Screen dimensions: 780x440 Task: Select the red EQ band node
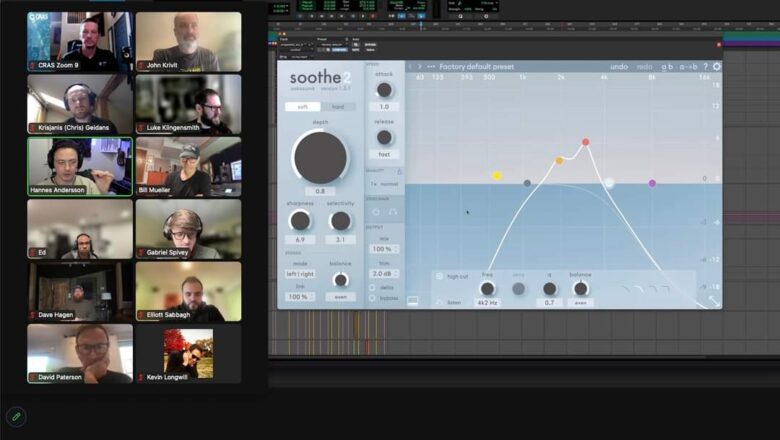585,142
